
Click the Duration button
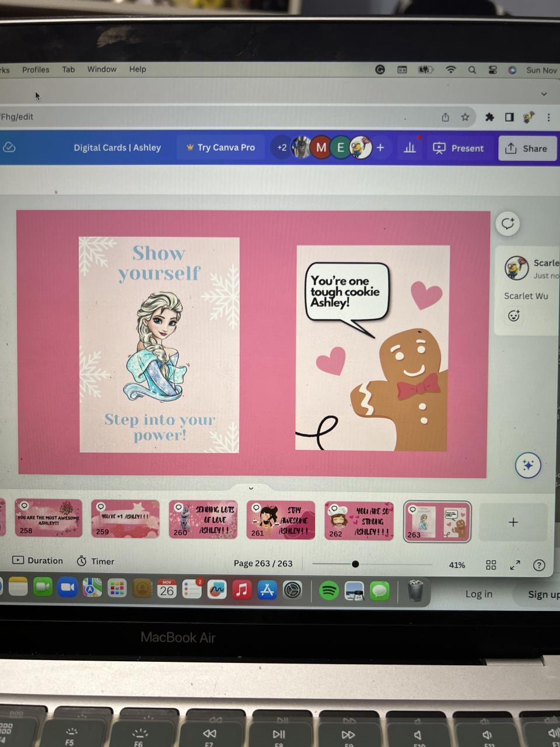pyautogui.click(x=38, y=560)
